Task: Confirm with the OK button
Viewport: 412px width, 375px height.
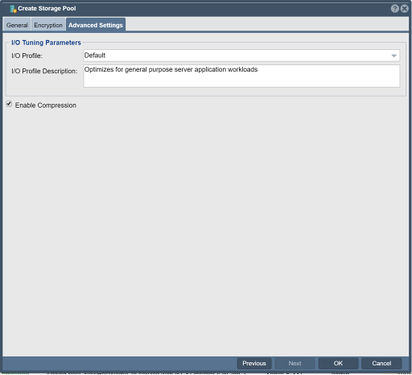Action: pos(338,363)
